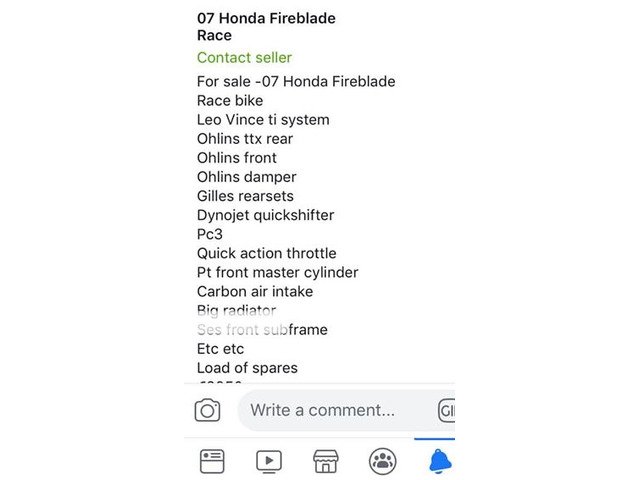Open the GIF picker in comment box
Viewport: 640px width, 480px height.
point(446,410)
